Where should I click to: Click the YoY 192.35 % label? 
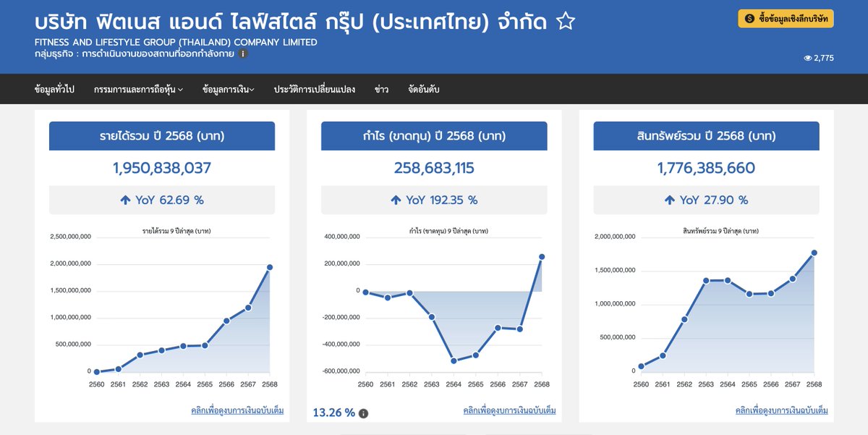(x=441, y=200)
